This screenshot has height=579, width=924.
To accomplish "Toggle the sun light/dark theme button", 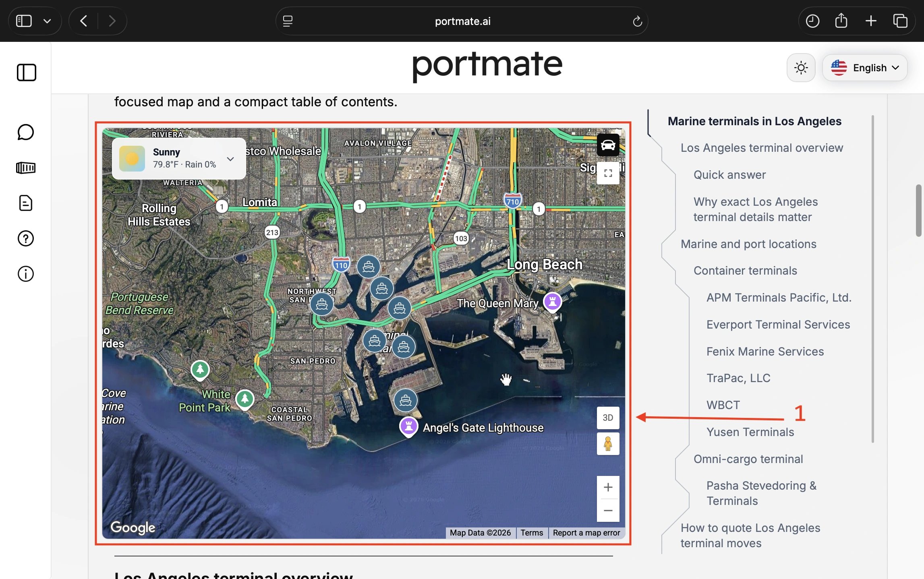I will (x=801, y=68).
